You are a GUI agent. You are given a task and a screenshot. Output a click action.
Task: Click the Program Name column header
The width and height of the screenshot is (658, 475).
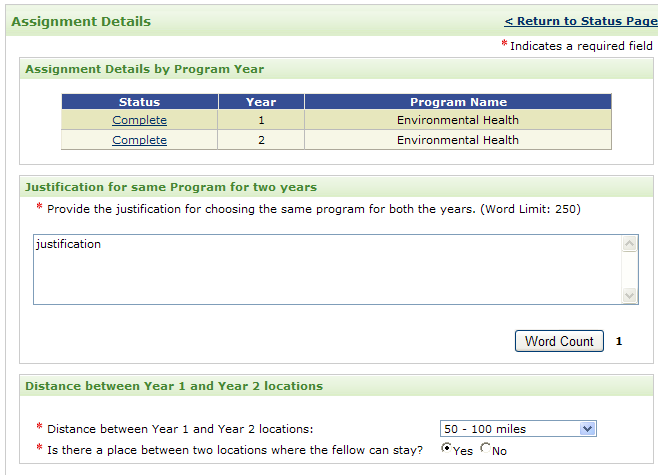458,102
